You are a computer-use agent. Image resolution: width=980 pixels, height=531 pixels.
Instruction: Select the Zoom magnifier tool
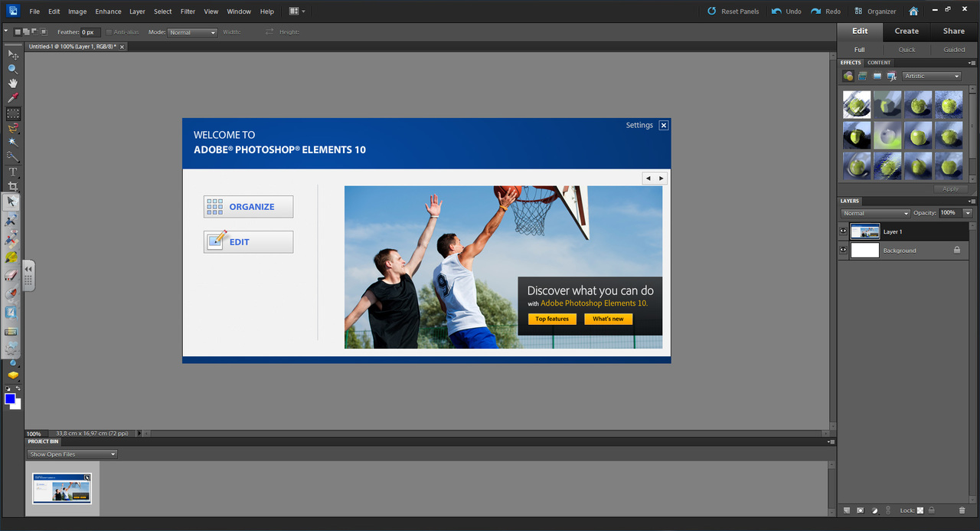(x=13, y=69)
